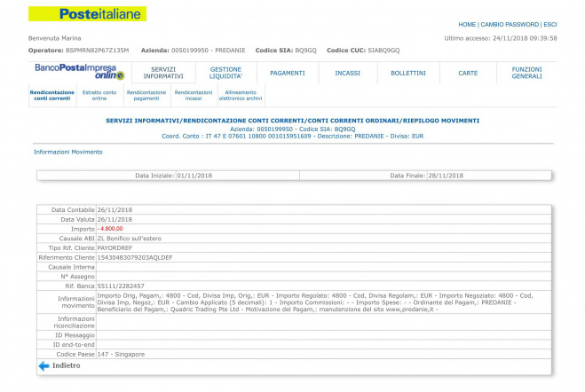Open the Carte menu

tap(468, 73)
